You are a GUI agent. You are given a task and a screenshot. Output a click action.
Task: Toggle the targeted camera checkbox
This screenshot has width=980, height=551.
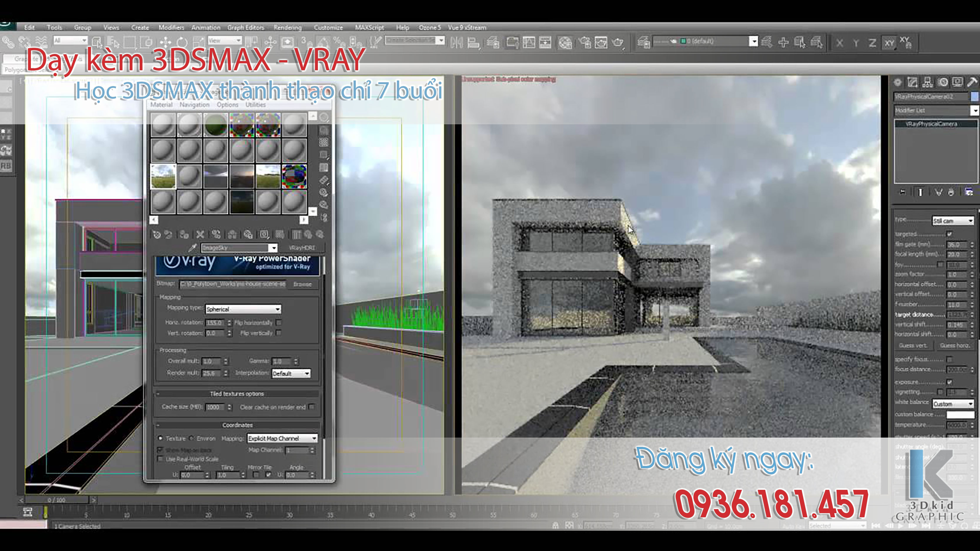point(949,234)
